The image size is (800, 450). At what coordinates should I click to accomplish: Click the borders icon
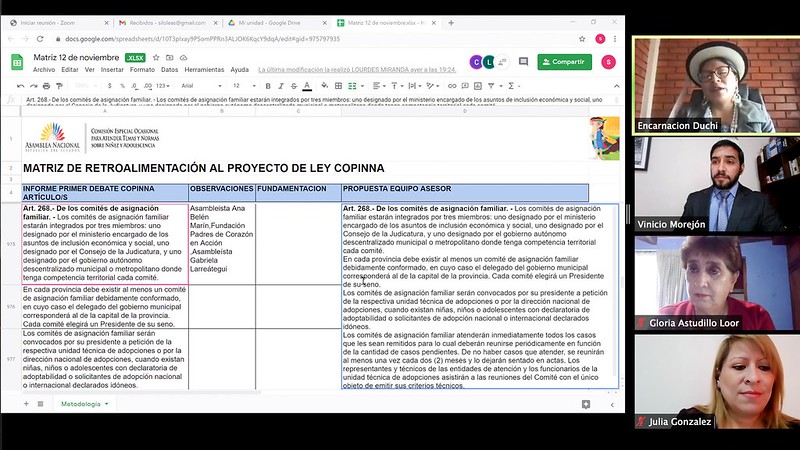click(338, 86)
